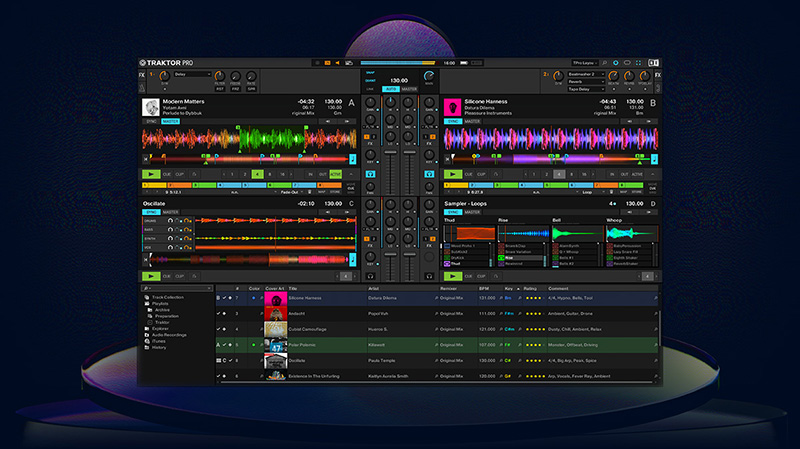The image size is (800, 449).
Task: Toggle the MASTER button on Deck A
Action: (170, 121)
